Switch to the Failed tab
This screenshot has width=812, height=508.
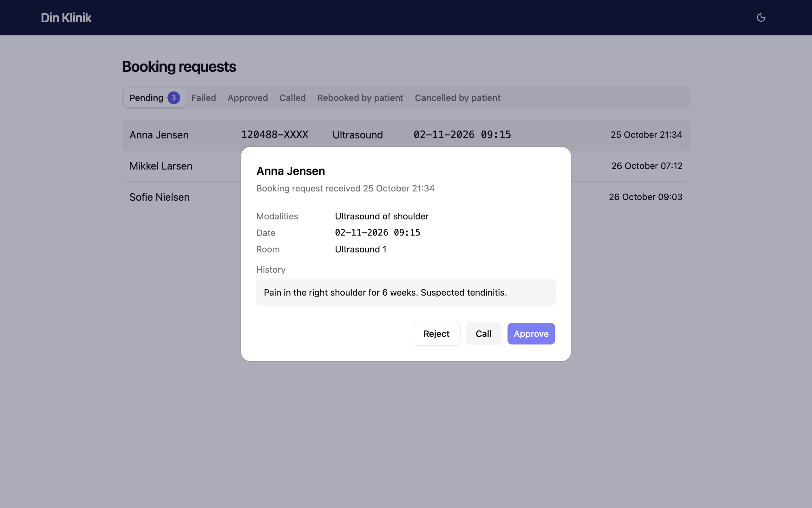pos(204,98)
